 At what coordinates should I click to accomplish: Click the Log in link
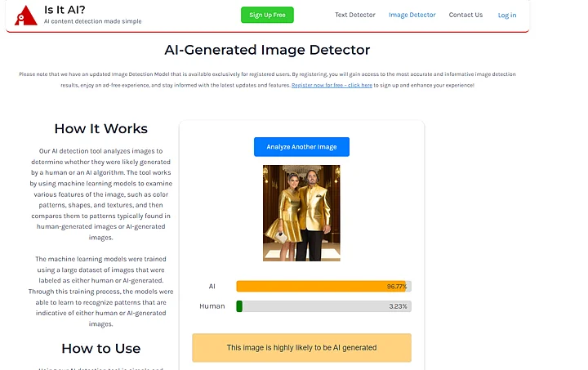[506, 15]
